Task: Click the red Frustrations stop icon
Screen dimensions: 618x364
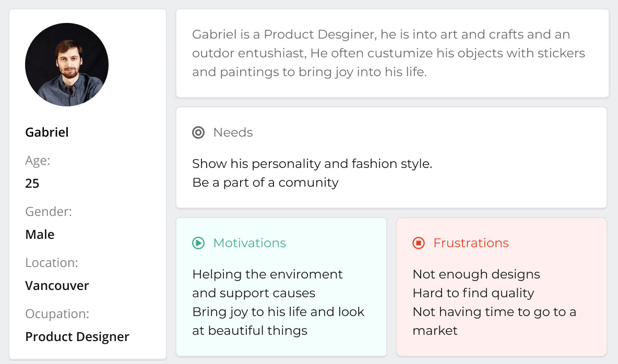Action: 419,243
